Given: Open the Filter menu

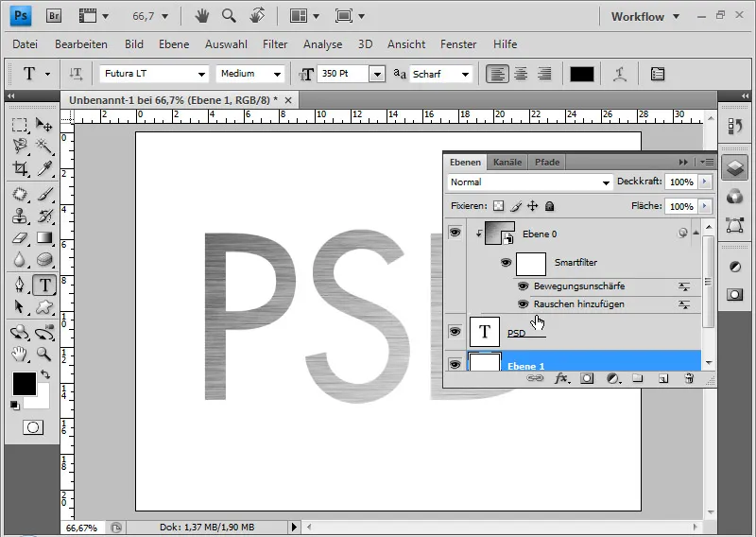Looking at the screenshot, I should [275, 44].
